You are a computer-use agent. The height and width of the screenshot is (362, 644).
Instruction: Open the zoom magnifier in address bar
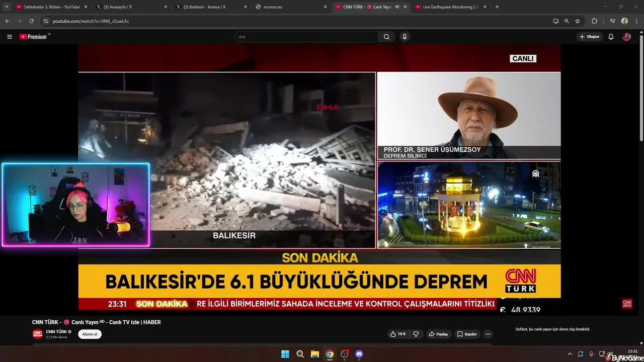point(567,21)
